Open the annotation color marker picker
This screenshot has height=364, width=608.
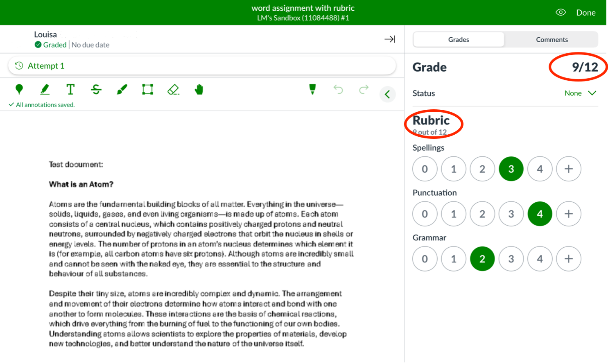pyautogui.click(x=312, y=89)
